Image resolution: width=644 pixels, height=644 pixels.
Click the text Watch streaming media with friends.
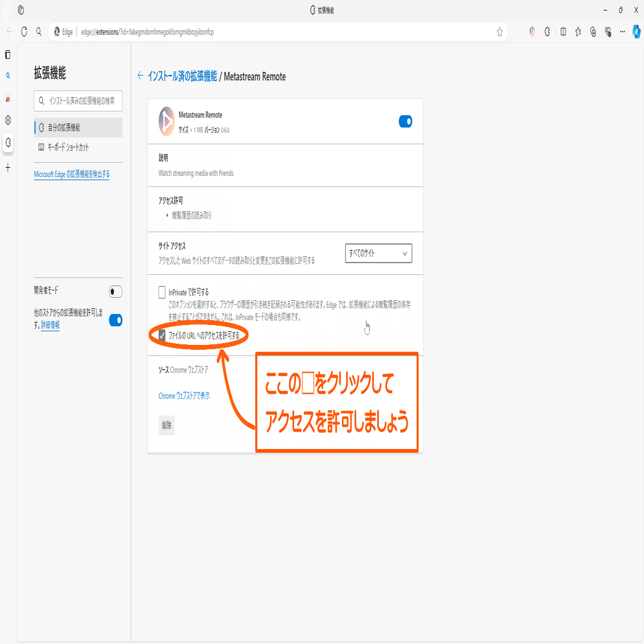coord(196,173)
